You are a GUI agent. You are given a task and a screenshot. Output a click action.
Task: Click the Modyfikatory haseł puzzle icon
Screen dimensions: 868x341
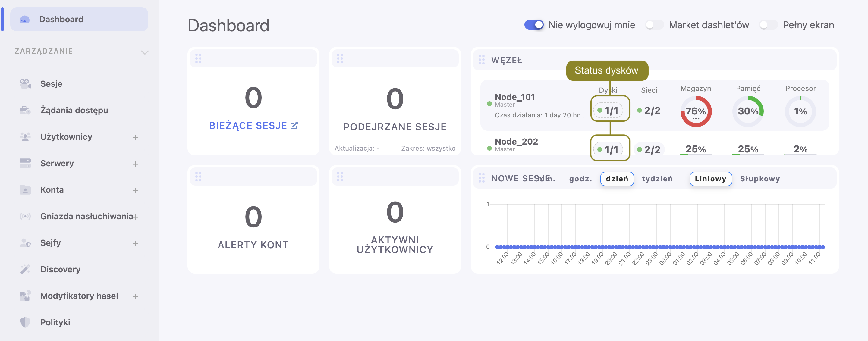[25, 296]
